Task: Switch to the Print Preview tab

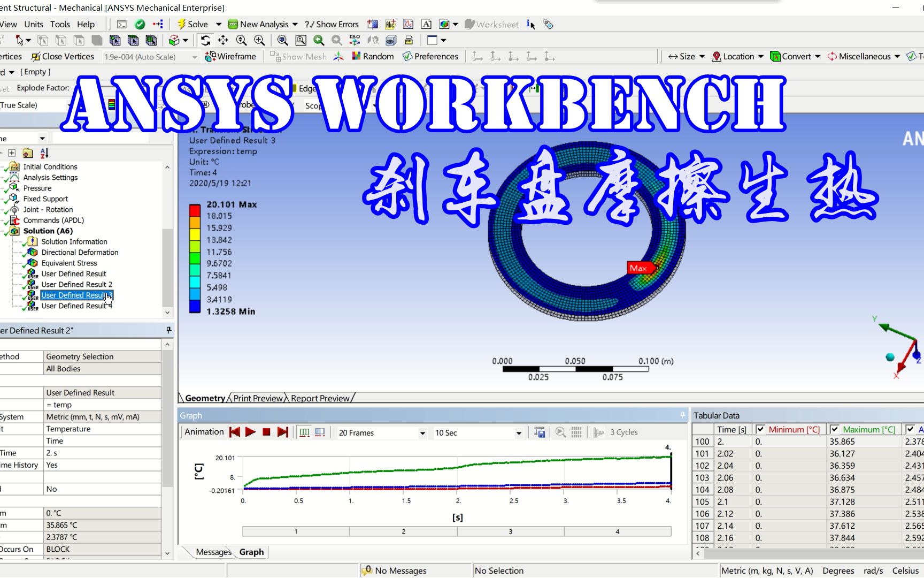Action: click(258, 398)
